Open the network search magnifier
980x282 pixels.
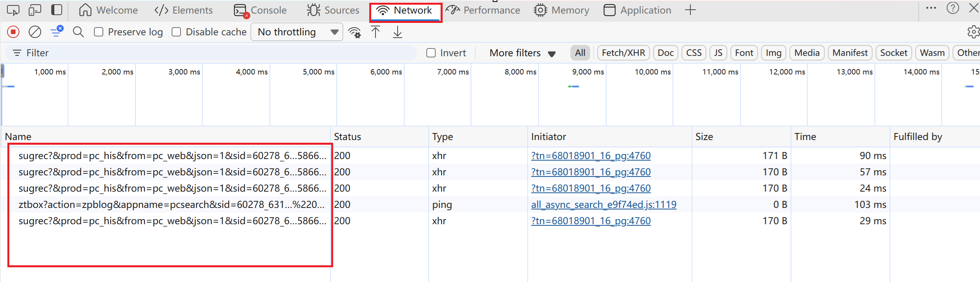click(x=78, y=32)
